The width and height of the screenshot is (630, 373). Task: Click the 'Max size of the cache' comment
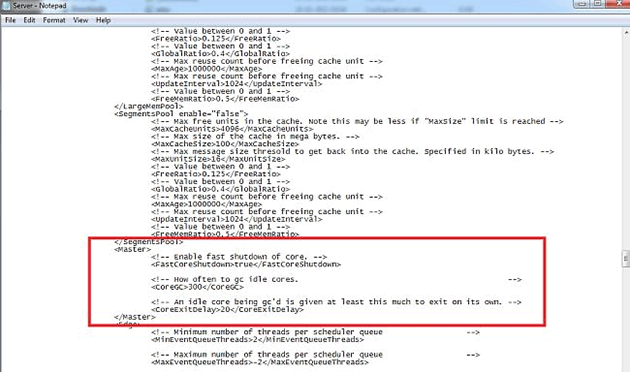255,137
